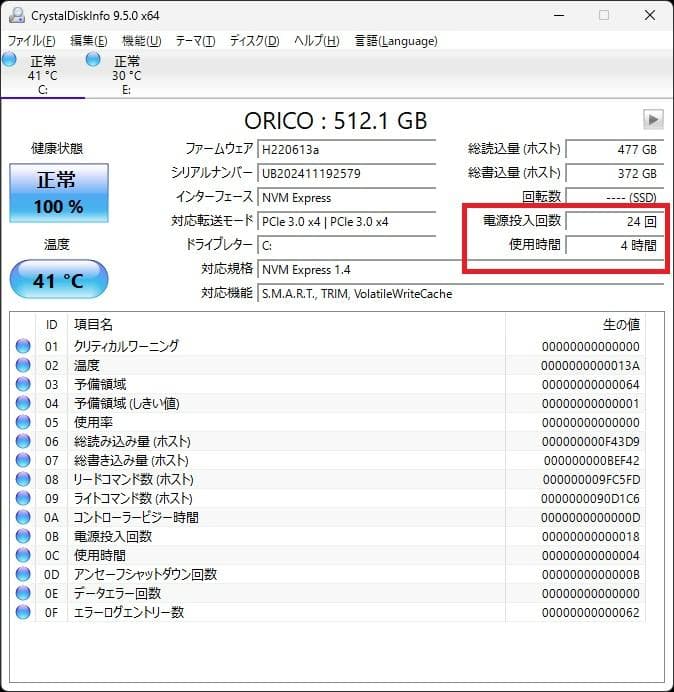The image size is (674, 692).
Task: Click status icon of ID 0B 電源投入回数 row
Action: click(23, 536)
